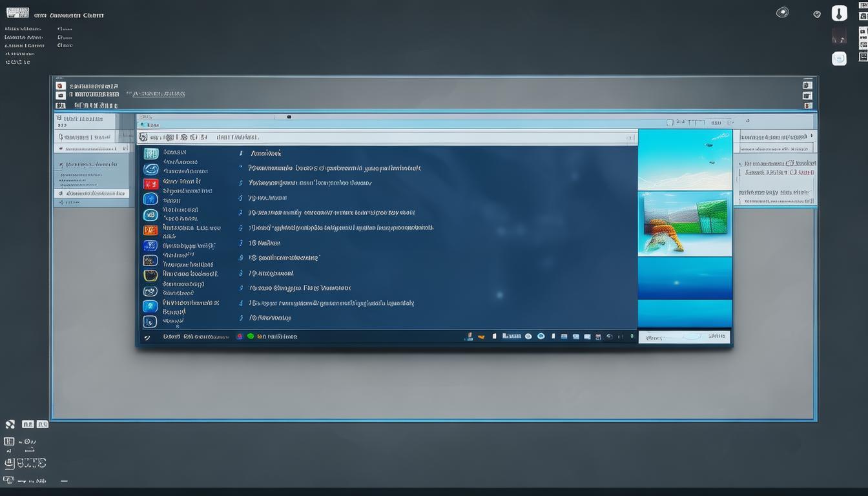Image resolution: width=868 pixels, height=496 pixels.
Task: Click the keyboard icon in the top-left corner
Action: [x=17, y=13]
